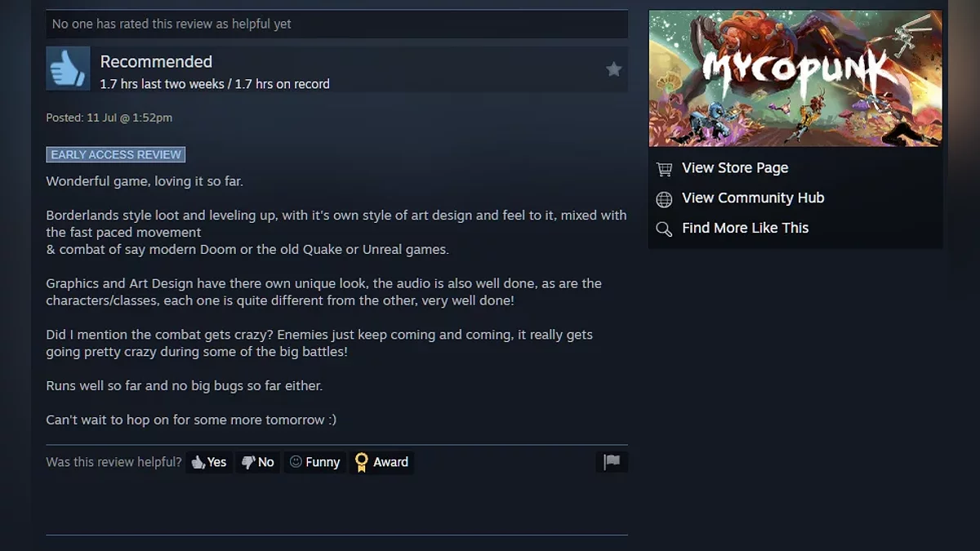
Task: Click the Posted 11 Jul date text
Action: point(109,118)
